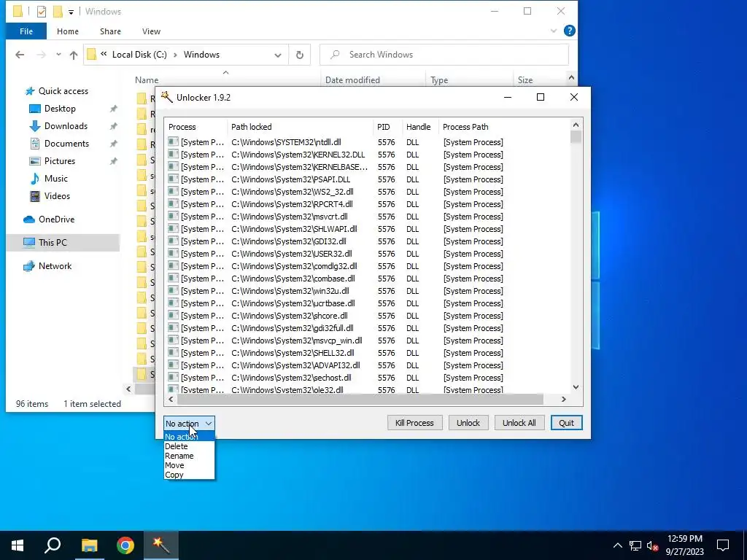Screen dimensions: 747x560
Task: Click process icon of the GDI32.dll row
Action: click(x=174, y=241)
